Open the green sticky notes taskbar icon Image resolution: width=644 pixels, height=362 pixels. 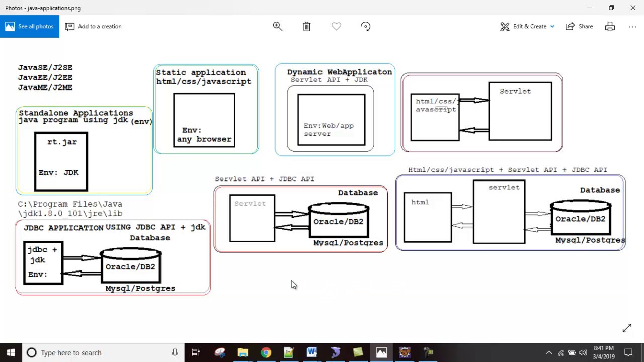358,352
